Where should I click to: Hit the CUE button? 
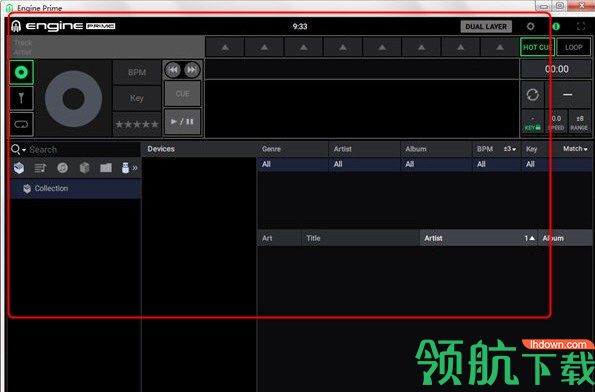click(x=183, y=94)
